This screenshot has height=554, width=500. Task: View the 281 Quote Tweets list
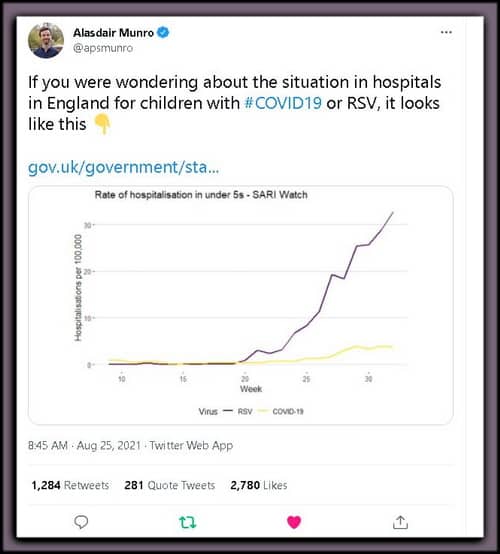(170, 485)
